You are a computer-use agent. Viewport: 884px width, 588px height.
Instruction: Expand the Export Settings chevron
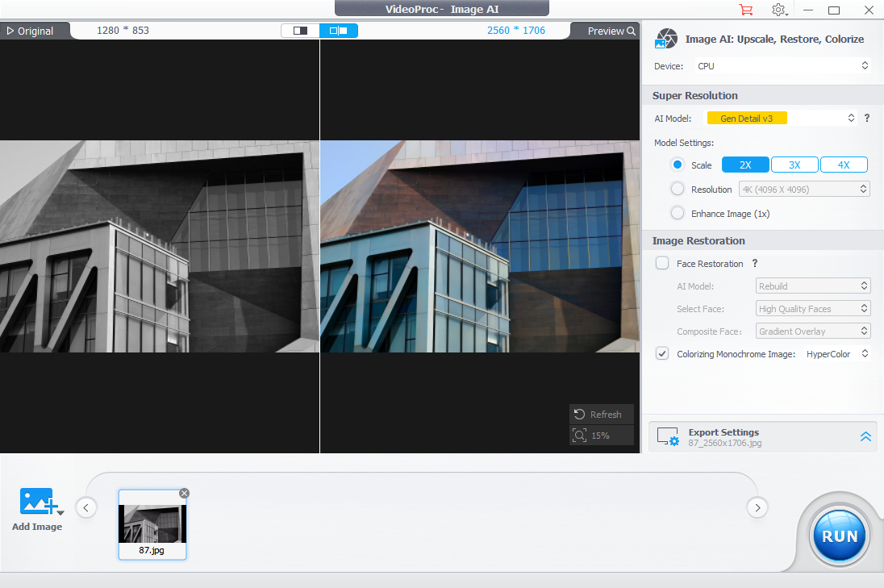click(865, 437)
